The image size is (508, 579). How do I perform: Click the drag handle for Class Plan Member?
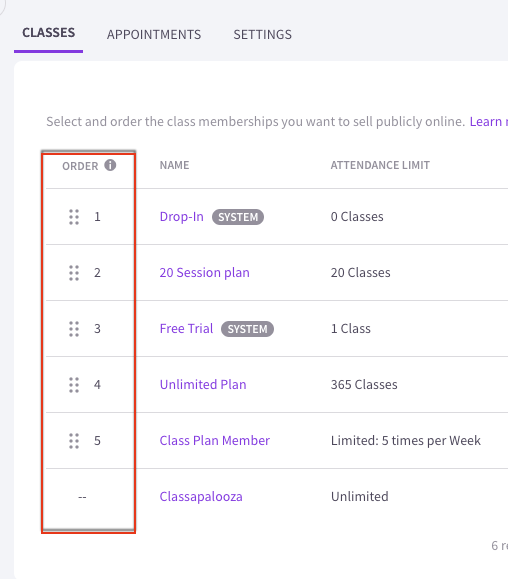(x=74, y=441)
